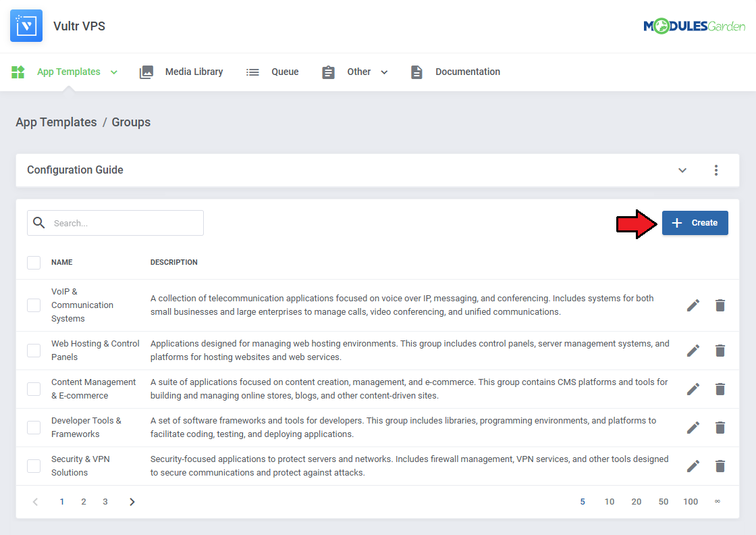The image size is (756, 535).
Task: Select the Web Hosting & Control Panels name
Action: pyautogui.click(x=95, y=350)
